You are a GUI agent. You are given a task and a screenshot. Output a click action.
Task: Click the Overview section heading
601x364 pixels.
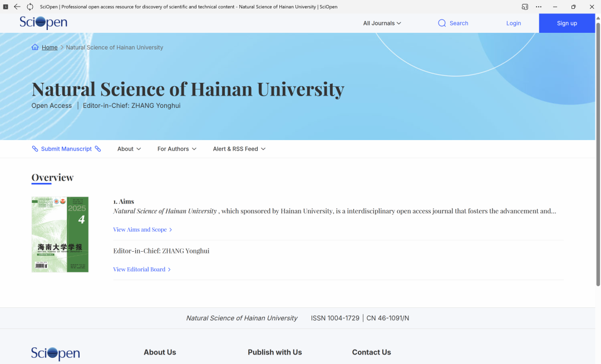tap(52, 178)
